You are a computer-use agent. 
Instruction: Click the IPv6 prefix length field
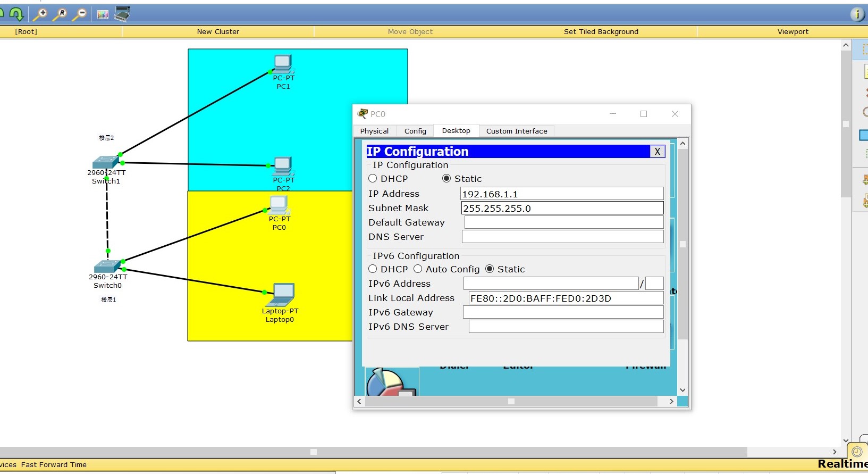coord(654,284)
